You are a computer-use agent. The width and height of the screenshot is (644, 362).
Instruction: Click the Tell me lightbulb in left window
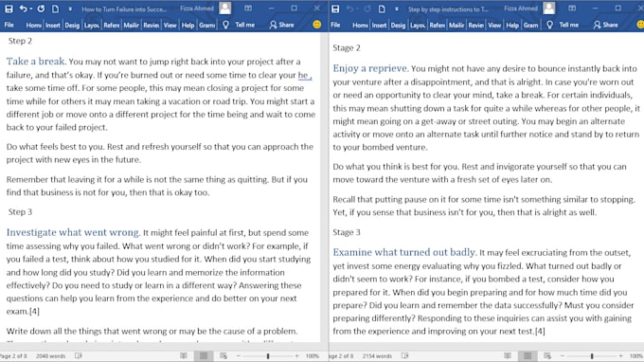point(225,25)
